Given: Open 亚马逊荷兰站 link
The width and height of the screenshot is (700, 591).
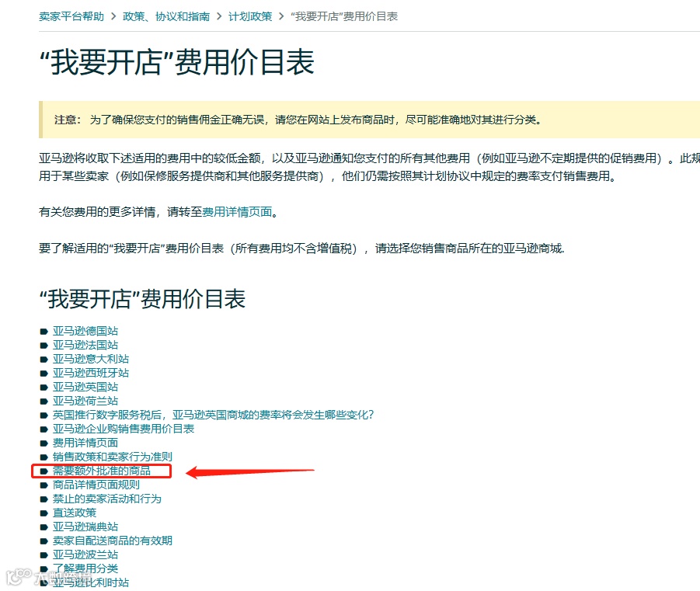Looking at the screenshot, I should pos(85,401).
